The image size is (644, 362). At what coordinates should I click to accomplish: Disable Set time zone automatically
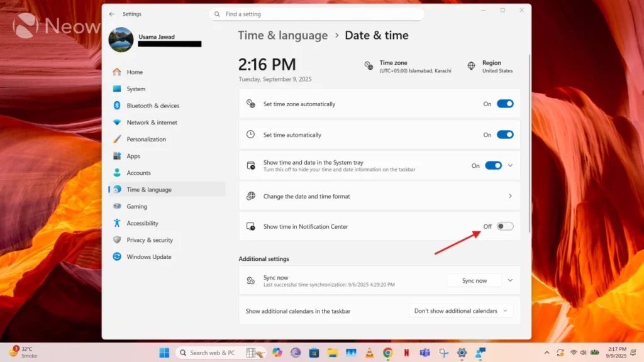click(505, 104)
